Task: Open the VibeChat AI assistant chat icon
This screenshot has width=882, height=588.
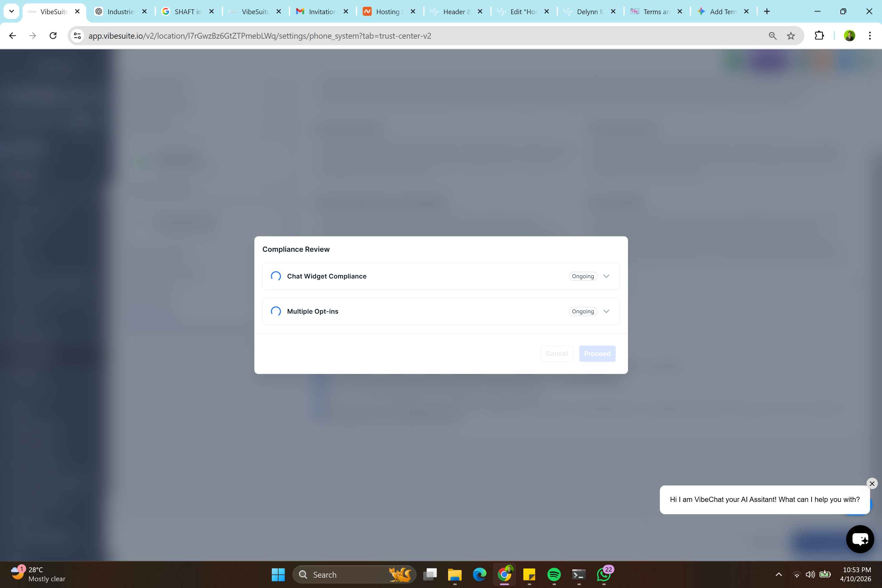Action: click(x=860, y=539)
